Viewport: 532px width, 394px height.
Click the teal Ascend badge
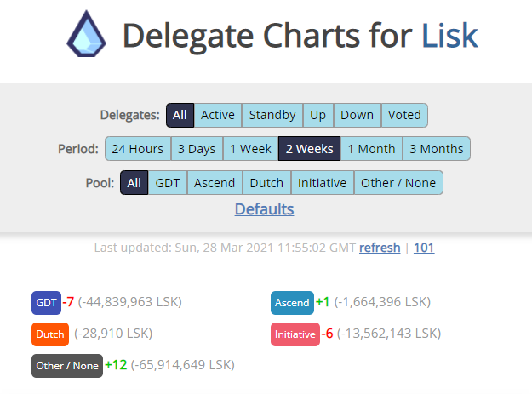click(292, 302)
